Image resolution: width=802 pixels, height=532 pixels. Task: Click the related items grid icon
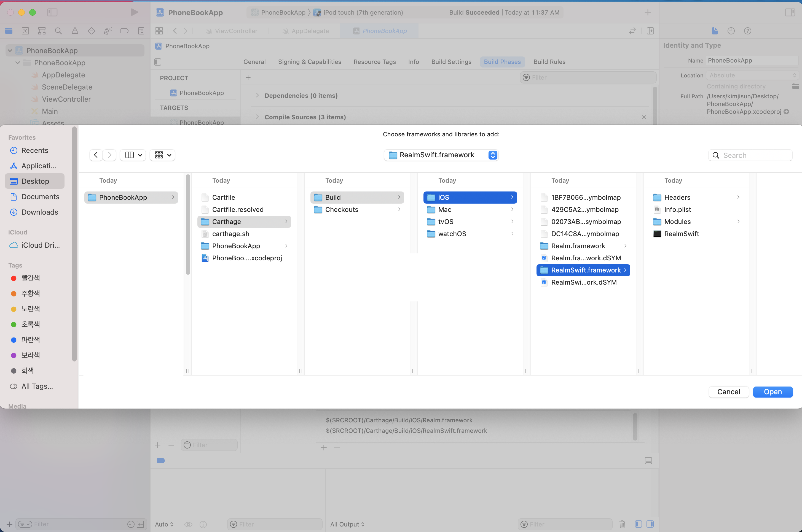point(159,31)
